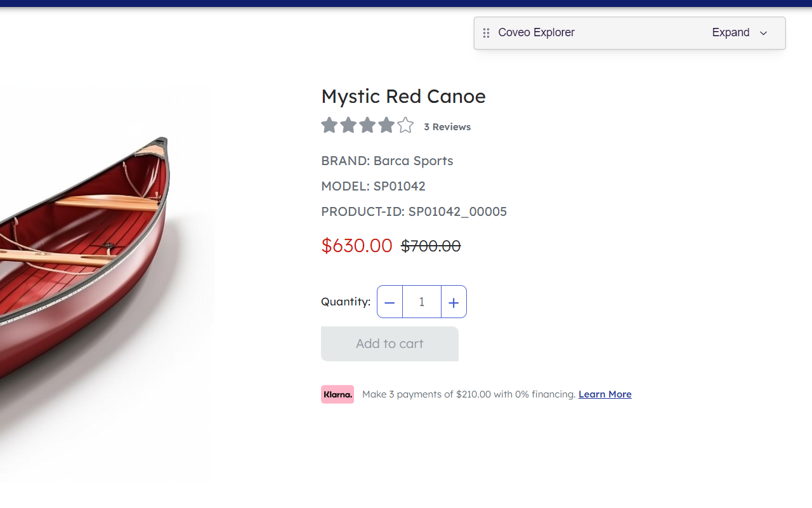Open the 3 Reviews link

coord(447,127)
